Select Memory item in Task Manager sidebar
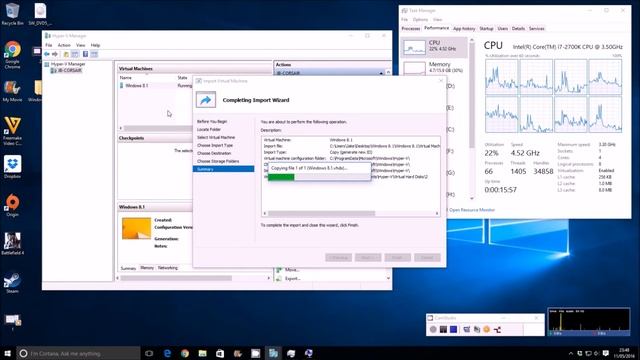 click(434, 67)
